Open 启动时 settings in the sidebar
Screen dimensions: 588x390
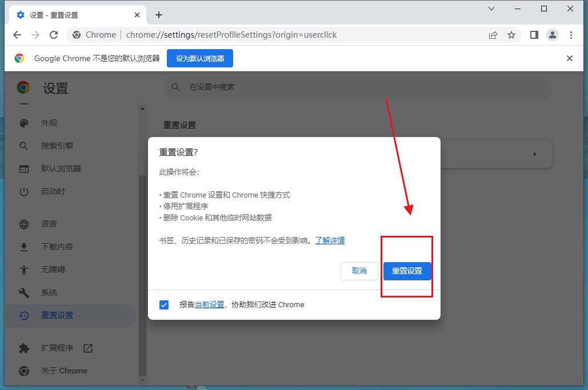(70, 191)
